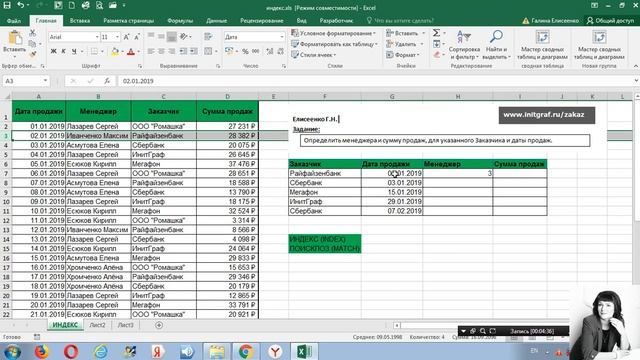Screen dimensions: 640x360
Task: Increase font size icon
Action: pyautogui.click(x=126, y=37)
